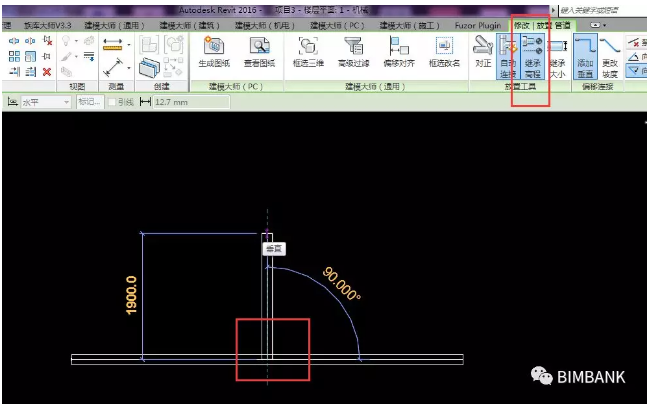Screen dimensions: 653x408
Task: Switch to the 建模大师(PC) tab
Action: [337, 25]
